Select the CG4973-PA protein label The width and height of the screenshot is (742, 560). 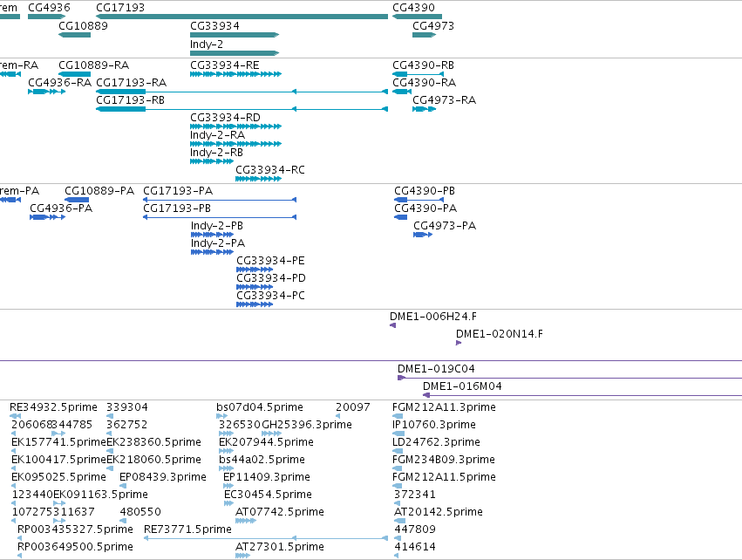point(445,226)
